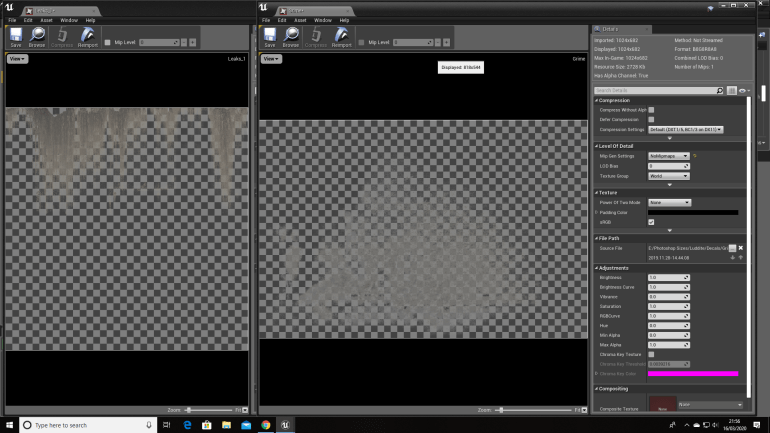
Task: Expand Padding Color property arrow
Action: point(597,213)
